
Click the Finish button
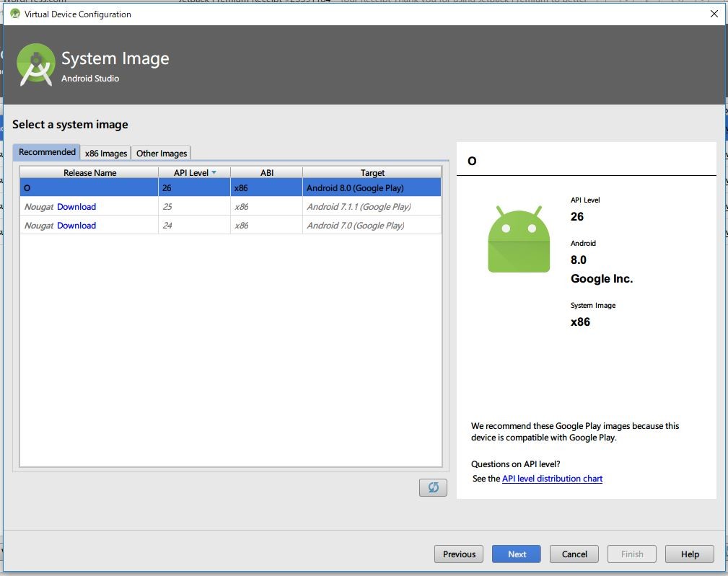[x=632, y=554]
